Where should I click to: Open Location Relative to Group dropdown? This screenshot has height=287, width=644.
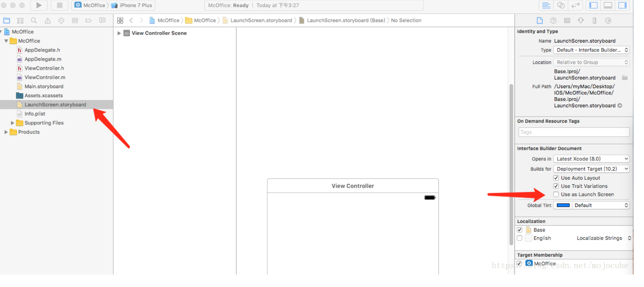click(591, 62)
